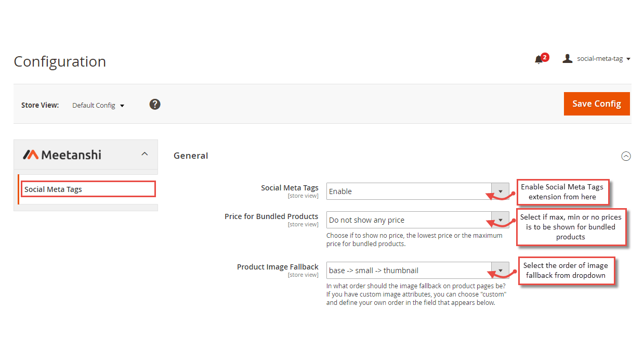This screenshot has height=359, width=644.
Task: Click the Meetanshi section header
Action: tap(73, 154)
